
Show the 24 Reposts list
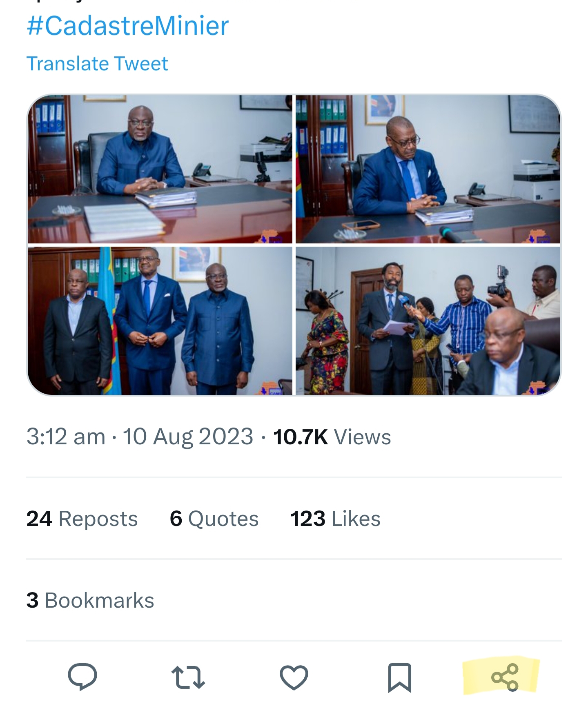pyautogui.click(x=82, y=519)
